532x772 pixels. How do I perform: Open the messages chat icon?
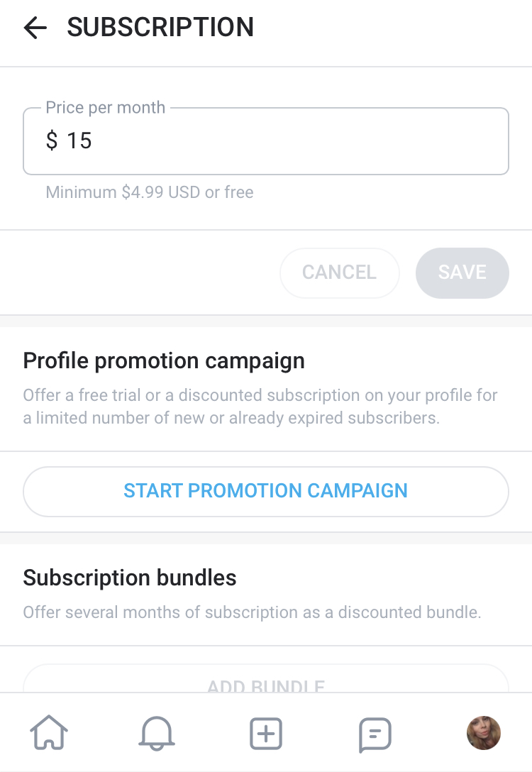click(x=375, y=734)
